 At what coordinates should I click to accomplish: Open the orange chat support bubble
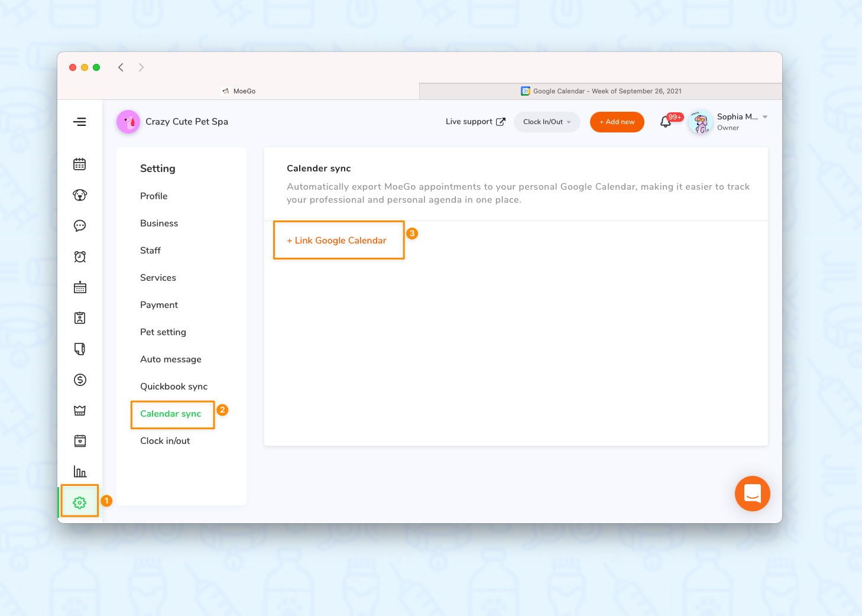point(753,494)
